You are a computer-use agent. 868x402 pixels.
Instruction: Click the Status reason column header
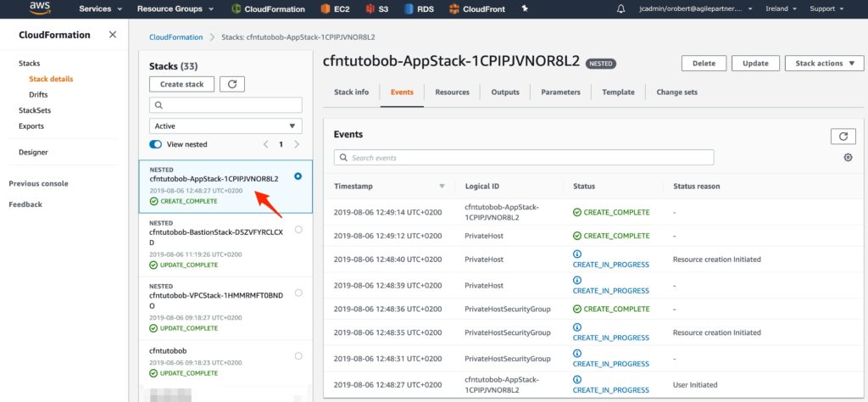point(697,186)
